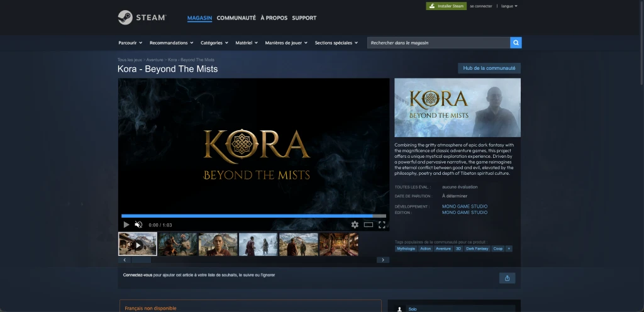Select the trailer video thumbnail
This screenshot has height=312, width=644.
coord(138,244)
